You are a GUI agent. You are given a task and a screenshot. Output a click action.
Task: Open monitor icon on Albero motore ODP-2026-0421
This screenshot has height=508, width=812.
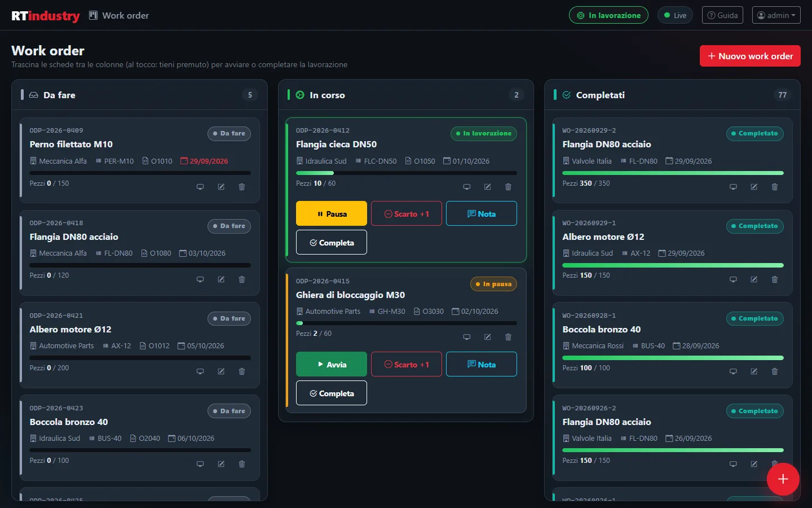[x=200, y=371]
